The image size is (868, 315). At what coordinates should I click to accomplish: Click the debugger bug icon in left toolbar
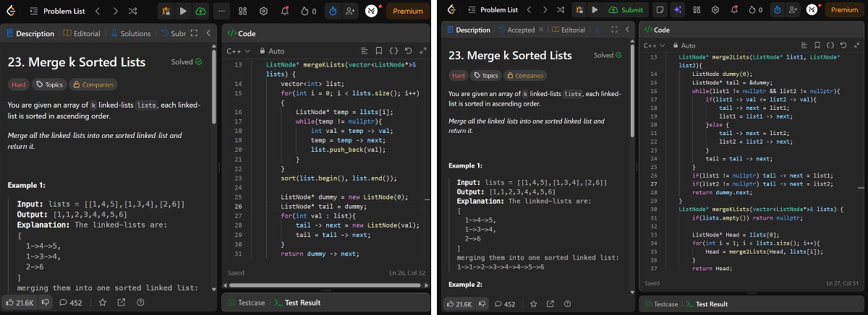click(x=166, y=11)
